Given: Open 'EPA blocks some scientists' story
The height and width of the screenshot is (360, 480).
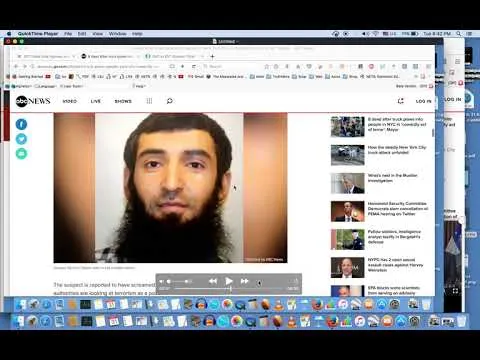Looking at the screenshot, I should coord(394,290).
